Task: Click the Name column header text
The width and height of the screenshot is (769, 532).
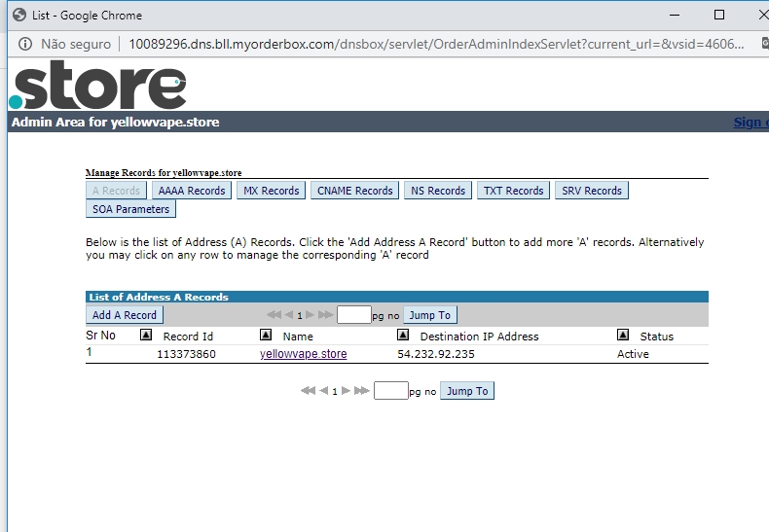Action: tap(298, 337)
